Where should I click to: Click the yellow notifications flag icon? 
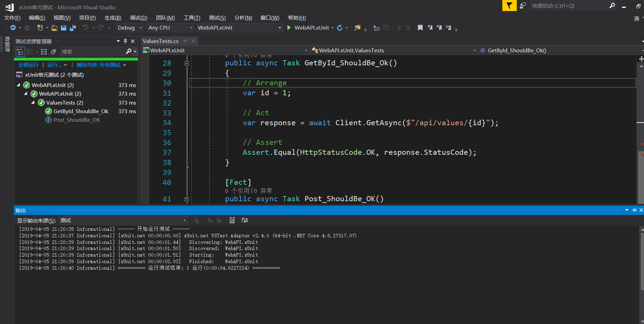pyautogui.click(x=509, y=6)
